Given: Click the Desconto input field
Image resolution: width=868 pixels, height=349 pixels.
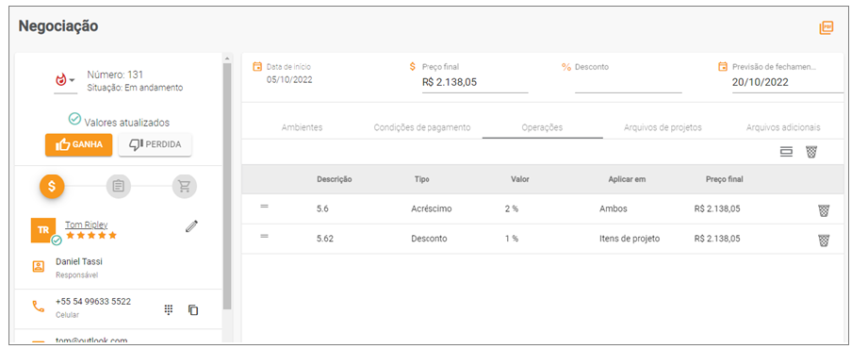Looking at the screenshot, I should [x=629, y=83].
